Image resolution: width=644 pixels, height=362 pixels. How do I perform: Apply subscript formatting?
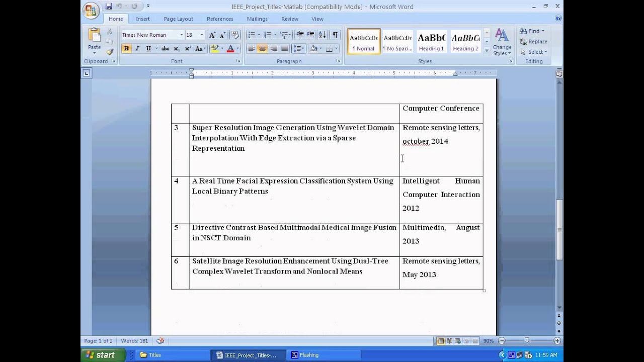[x=177, y=49]
